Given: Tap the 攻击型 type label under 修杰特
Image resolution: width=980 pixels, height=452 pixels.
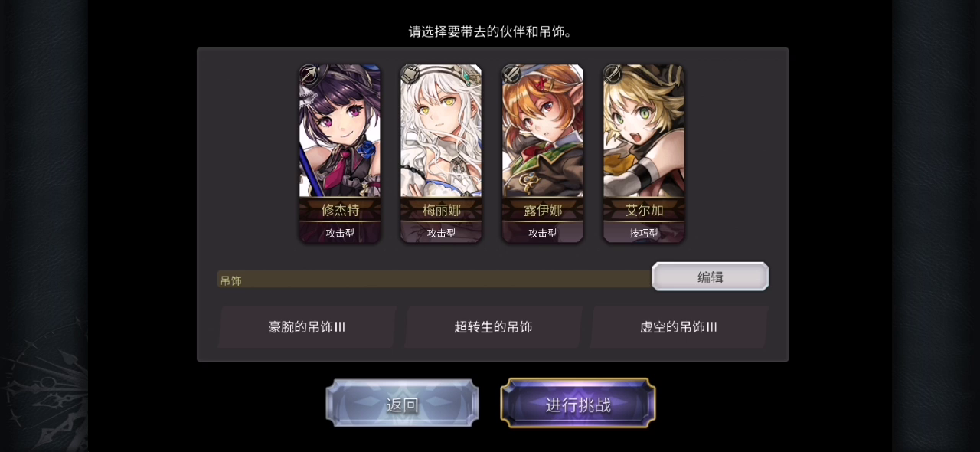Looking at the screenshot, I should pyautogui.click(x=340, y=233).
